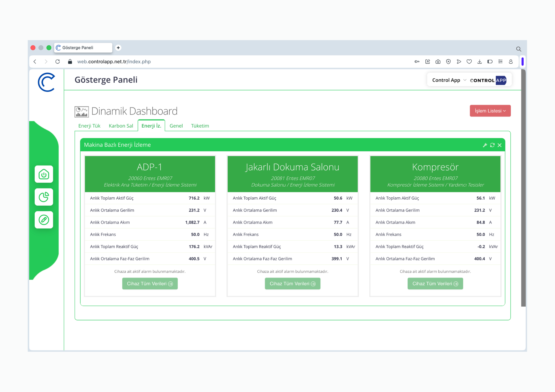
Task: Open the pencil edit sidebar icon
Action: point(44,220)
